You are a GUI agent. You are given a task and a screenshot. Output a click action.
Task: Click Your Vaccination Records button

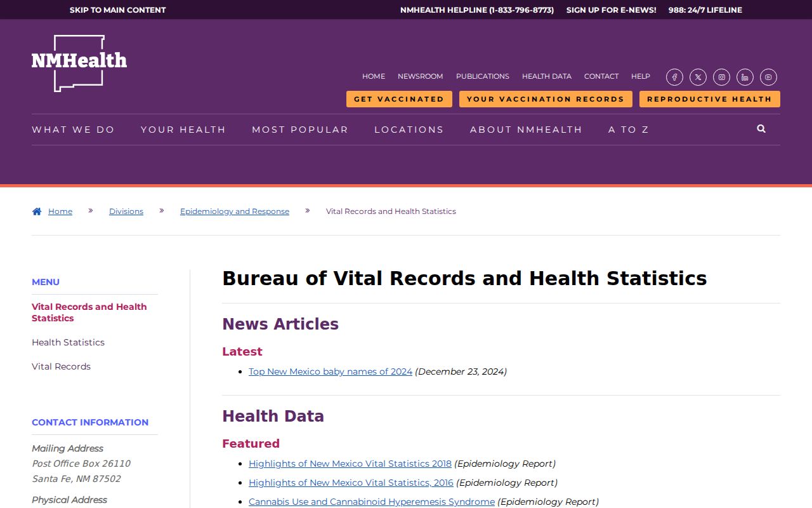[x=546, y=99]
